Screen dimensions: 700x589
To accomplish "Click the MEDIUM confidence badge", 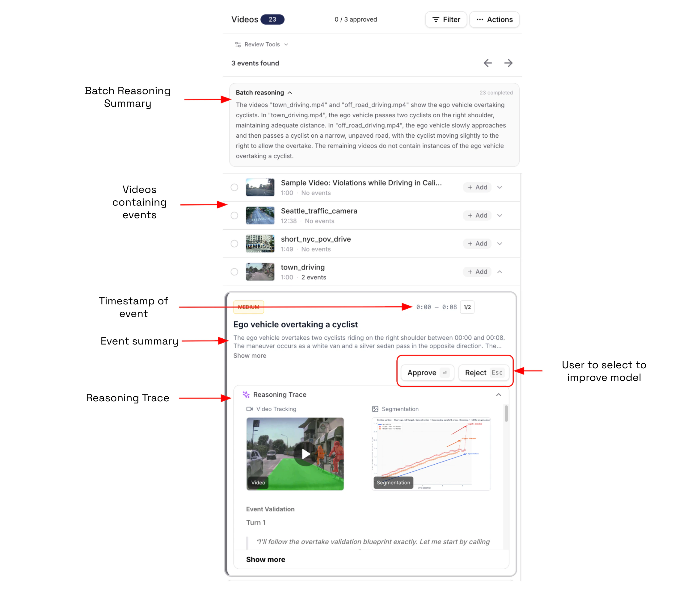I will 249,307.
